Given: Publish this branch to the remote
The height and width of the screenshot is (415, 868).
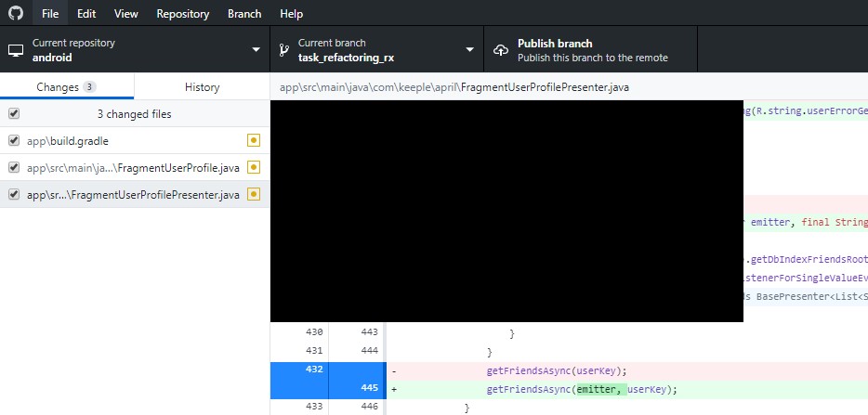Looking at the screenshot, I should (590, 50).
